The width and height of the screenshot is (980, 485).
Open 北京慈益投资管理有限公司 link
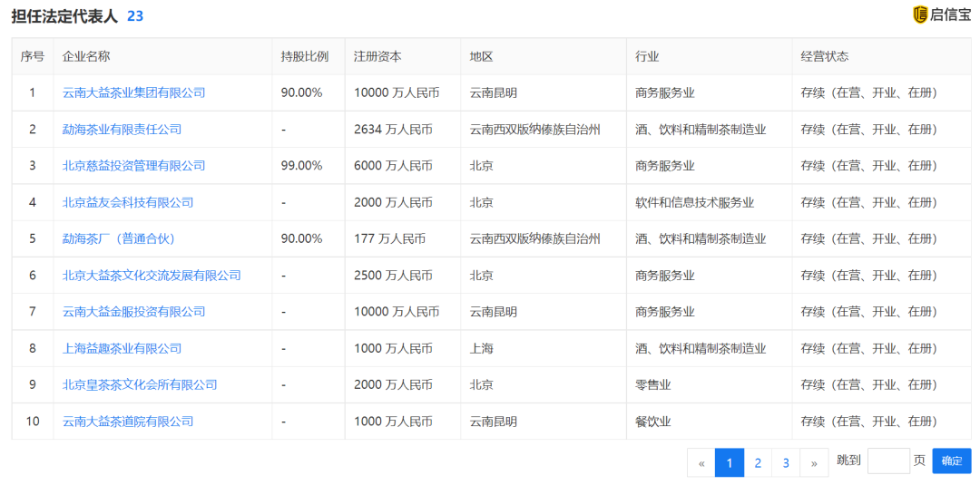tap(133, 166)
